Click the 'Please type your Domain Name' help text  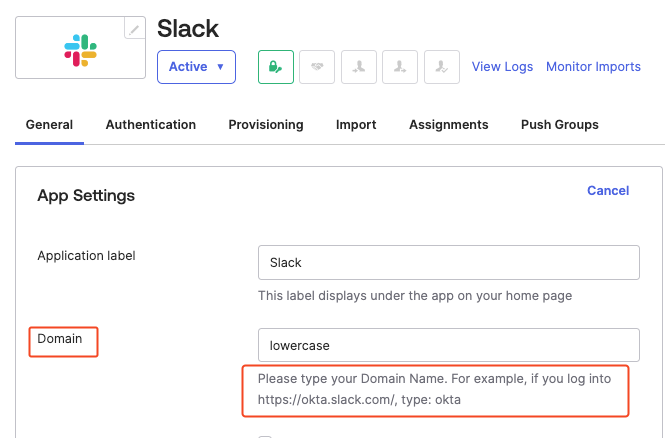click(x=434, y=389)
